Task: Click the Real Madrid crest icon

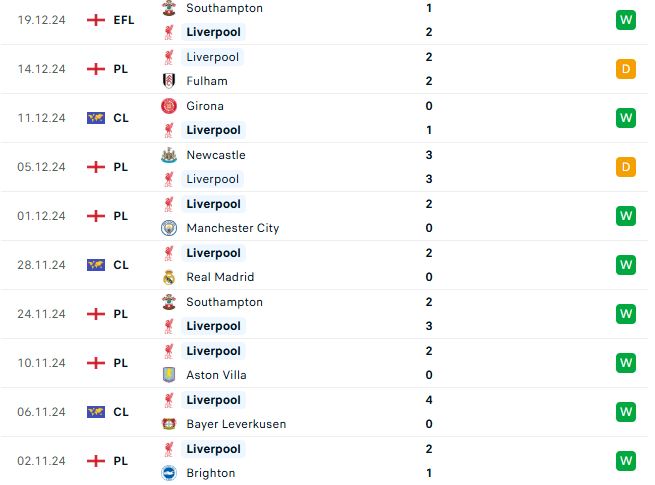Action: point(169,277)
